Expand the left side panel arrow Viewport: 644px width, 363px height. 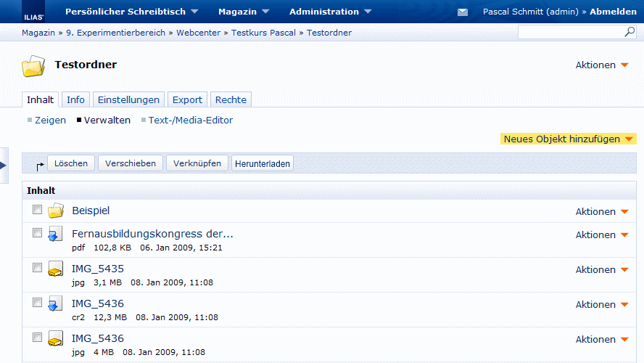click(x=4, y=166)
